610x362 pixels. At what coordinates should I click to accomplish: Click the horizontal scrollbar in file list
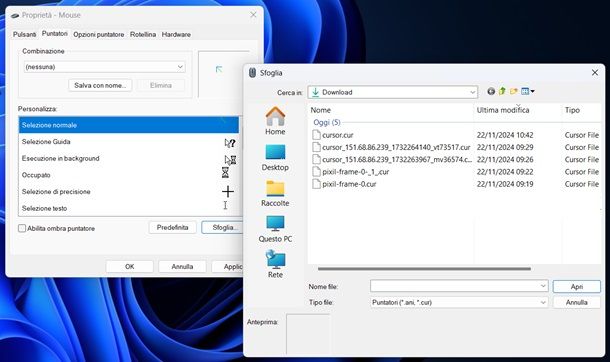click(x=424, y=269)
